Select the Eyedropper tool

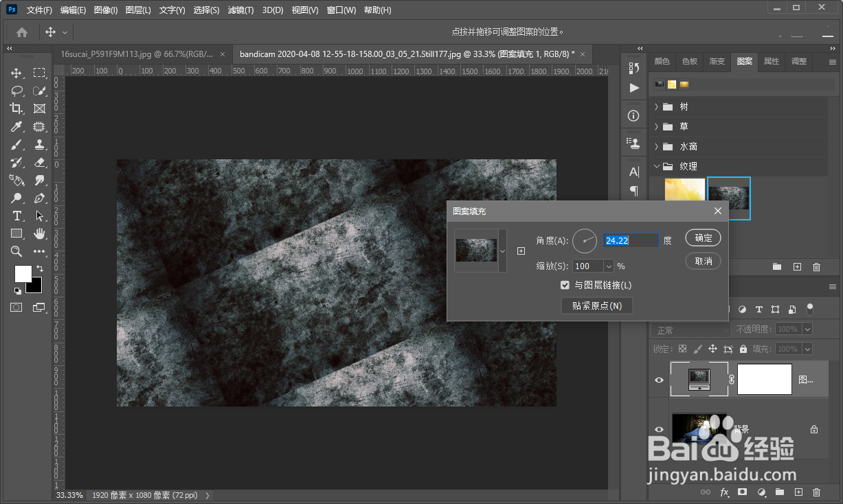pos(16,126)
